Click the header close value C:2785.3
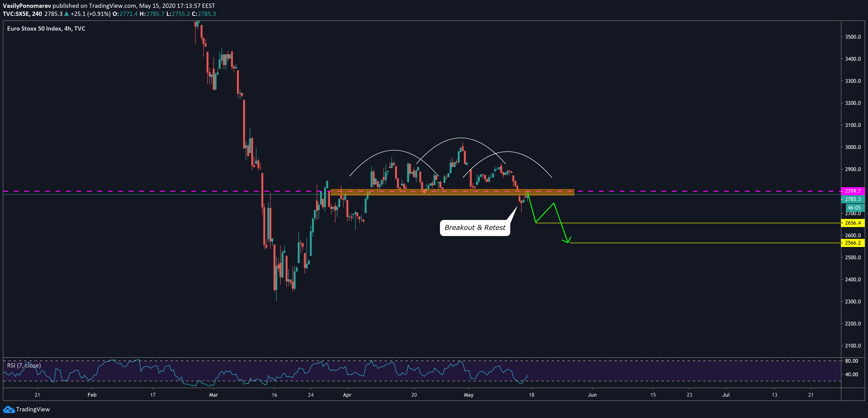868x418 pixels. point(204,14)
